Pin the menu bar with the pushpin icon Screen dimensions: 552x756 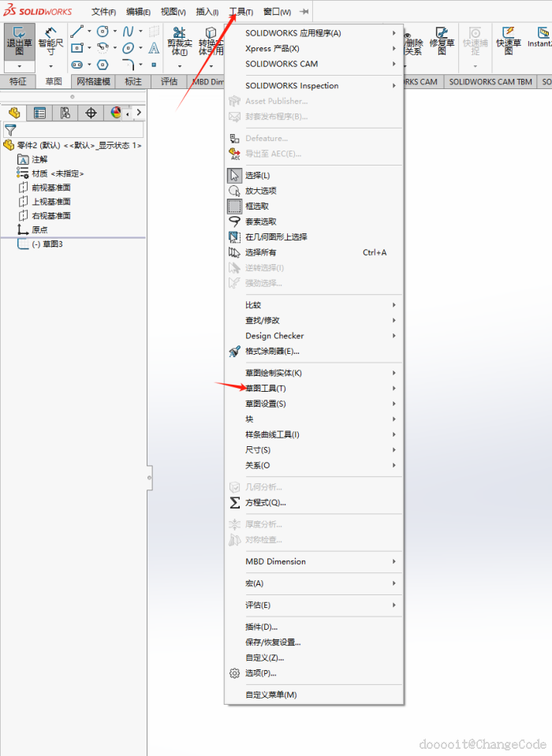click(304, 12)
